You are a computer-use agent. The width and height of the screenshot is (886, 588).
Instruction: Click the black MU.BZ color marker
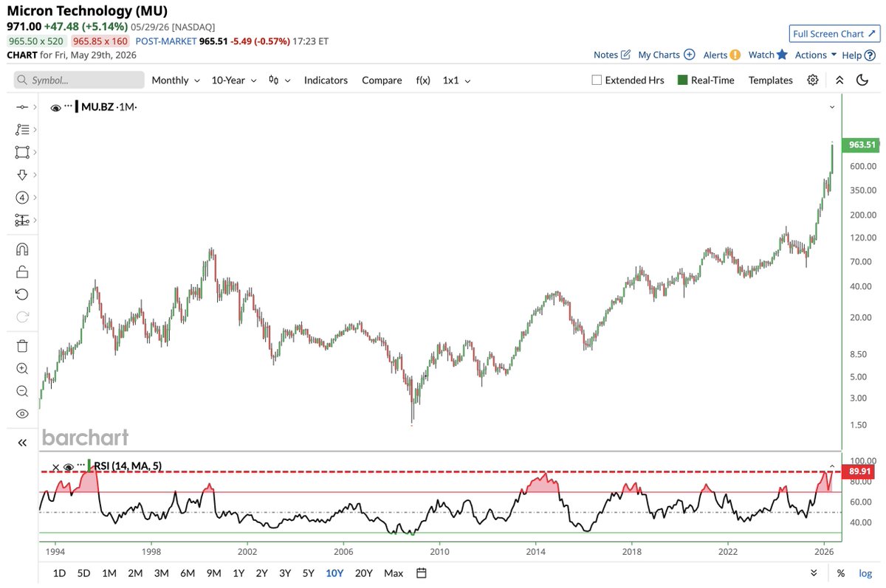[77, 107]
